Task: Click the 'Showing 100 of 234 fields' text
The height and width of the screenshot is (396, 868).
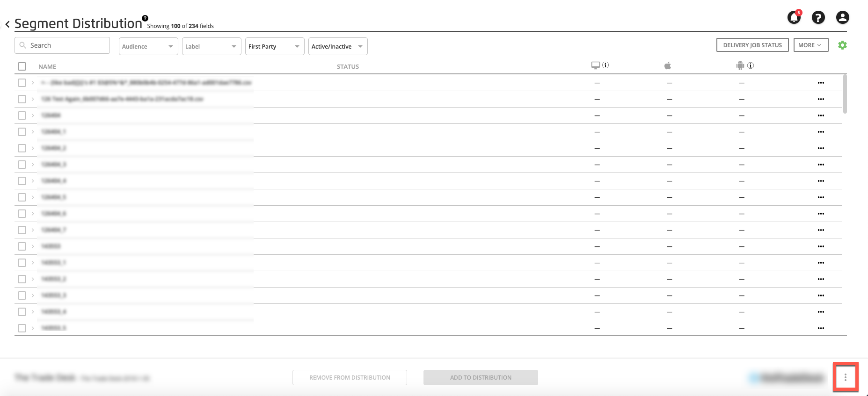Action: click(180, 26)
